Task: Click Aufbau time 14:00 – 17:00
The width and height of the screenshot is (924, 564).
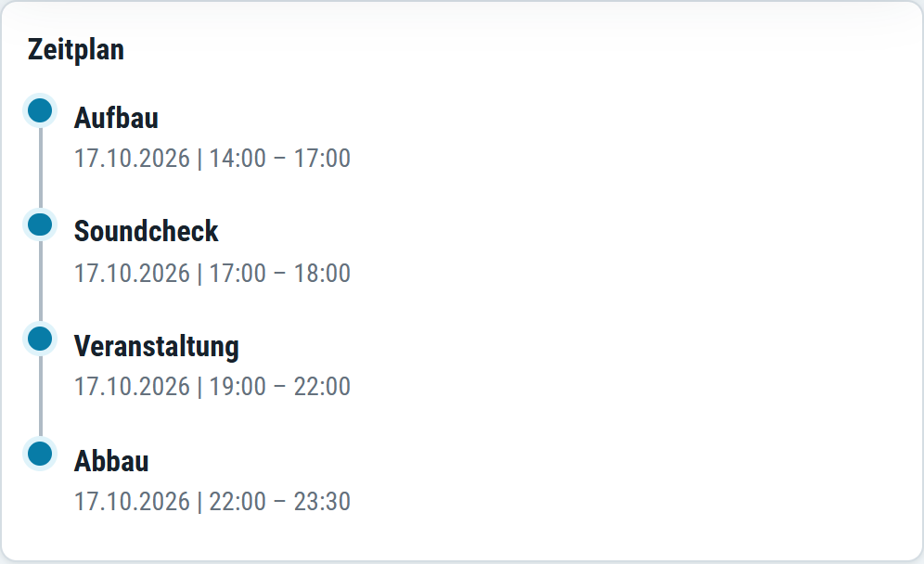Action: [280, 159]
